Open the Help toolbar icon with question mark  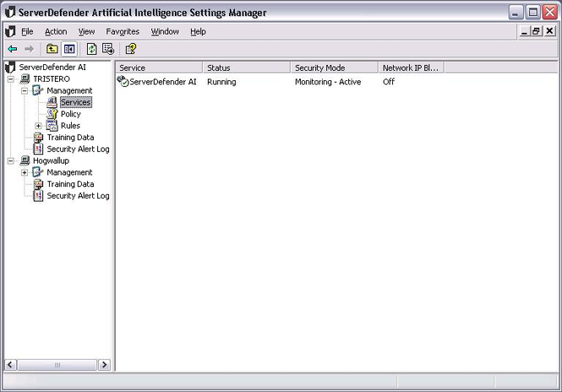(x=131, y=49)
